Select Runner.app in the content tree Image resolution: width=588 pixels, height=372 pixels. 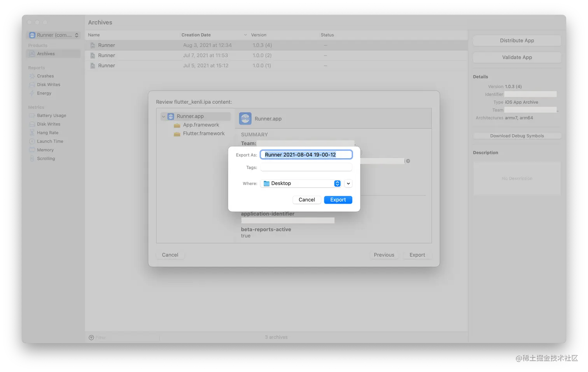pyautogui.click(x=196, y=116)
